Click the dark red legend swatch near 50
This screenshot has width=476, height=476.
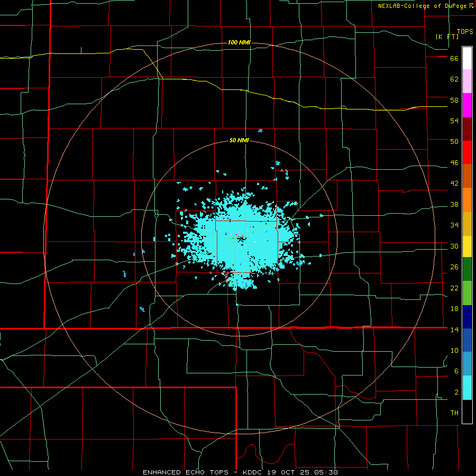coord(467,129)
